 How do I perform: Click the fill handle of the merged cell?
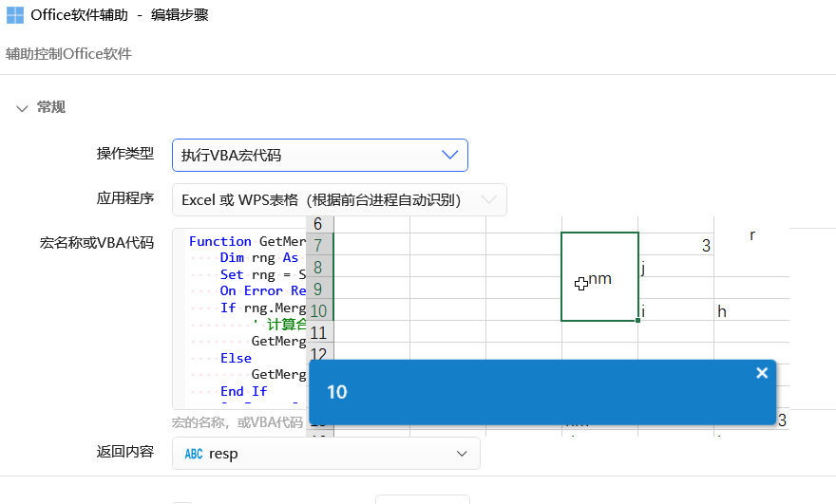(x=638, y=321)
